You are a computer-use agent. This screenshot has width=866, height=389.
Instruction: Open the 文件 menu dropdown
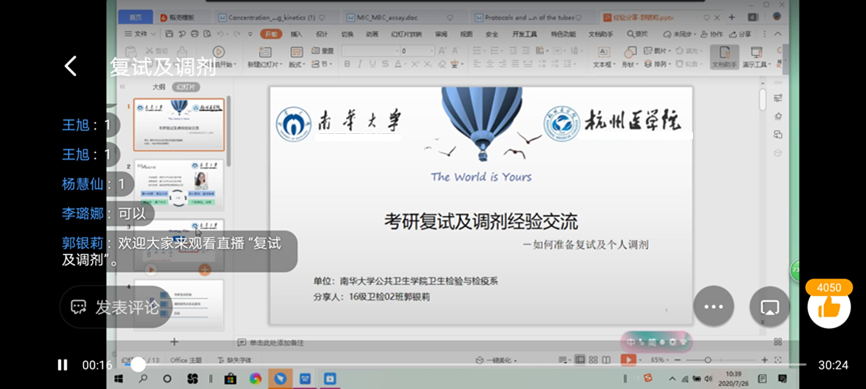[x=141, y=34]
